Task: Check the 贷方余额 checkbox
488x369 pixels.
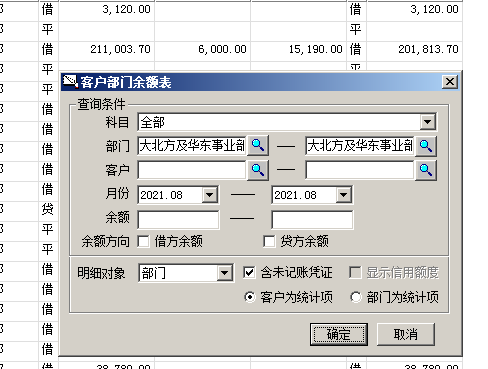Action: [269, 241]
